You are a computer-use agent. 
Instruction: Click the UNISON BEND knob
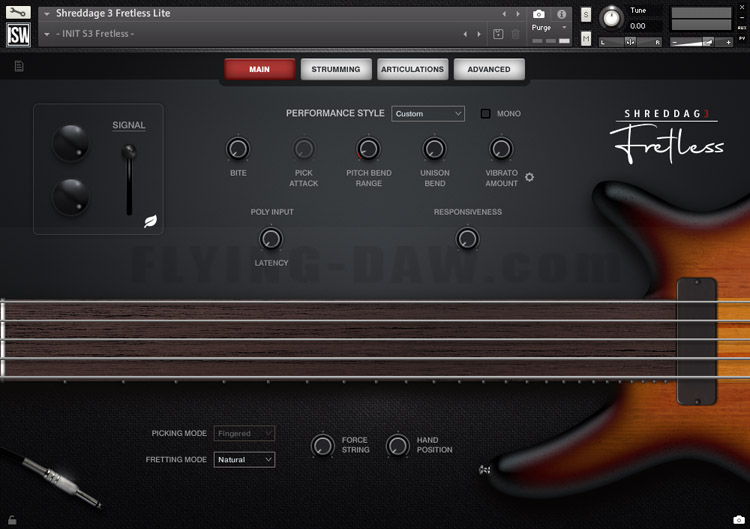coord(434,149)
